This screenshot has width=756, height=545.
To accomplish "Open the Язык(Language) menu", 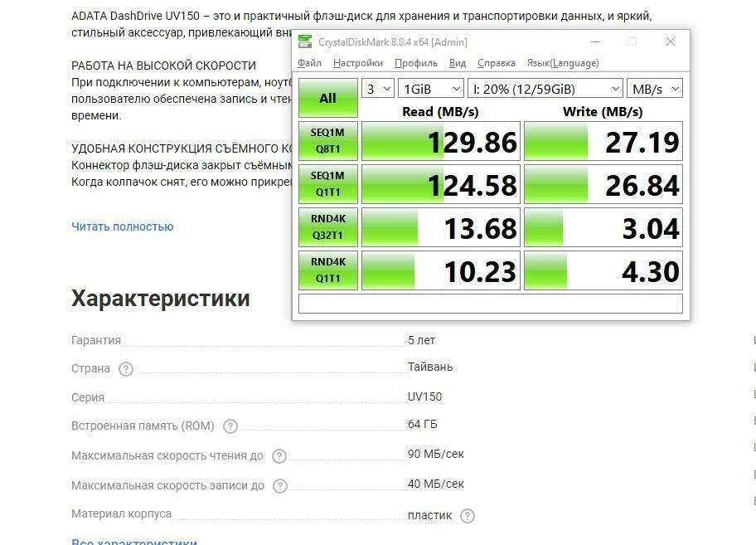I will coord(563,63).
